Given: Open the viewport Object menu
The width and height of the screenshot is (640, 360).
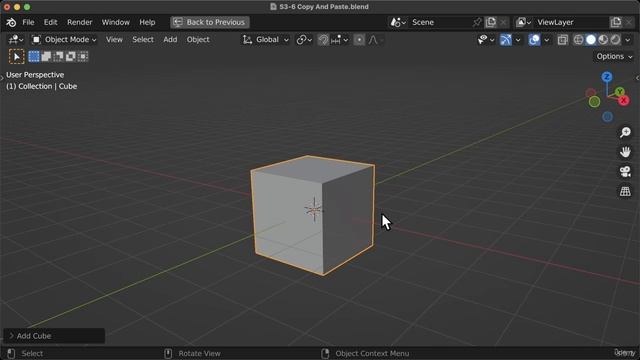Looking at the screenshot, I should (198, 40).
